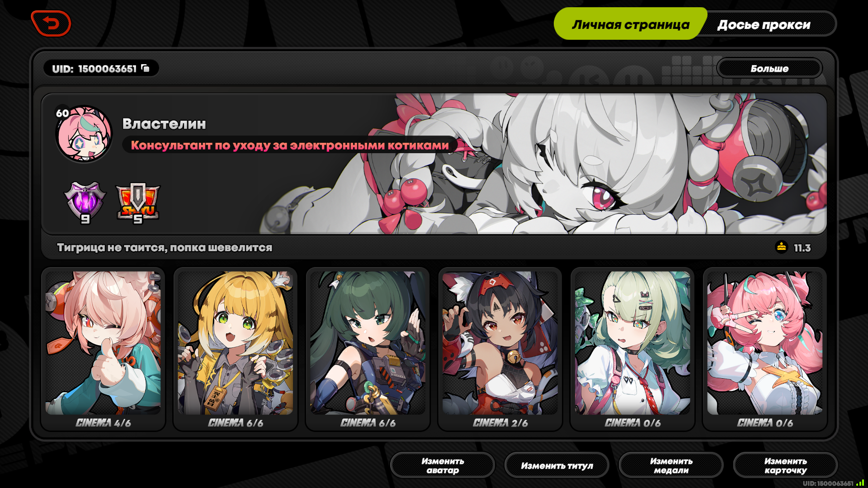Viewport: 868px width, 488px height.
Task: Select the green-haired agent card Cinema 6/6
Action: 368,349
